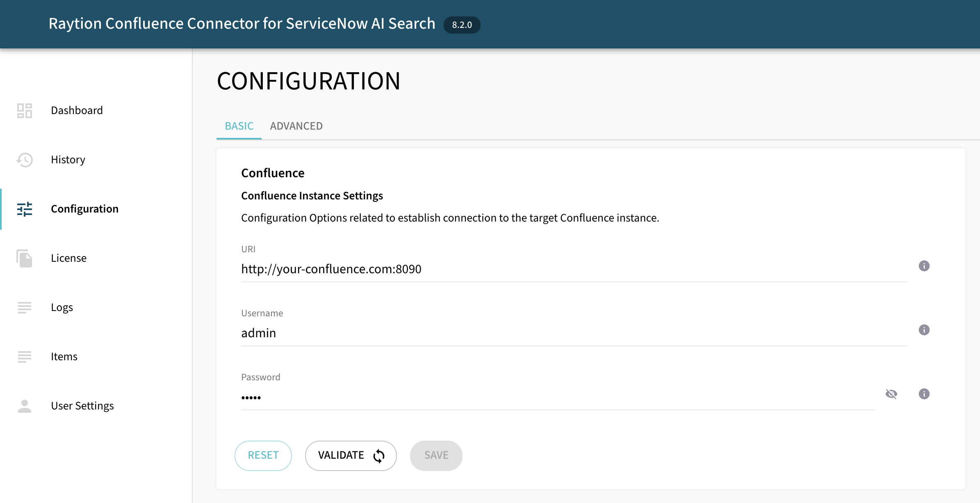The image size is (980, 503).
Task: Click the URI info tooltip icon
Action: point(925,265)
